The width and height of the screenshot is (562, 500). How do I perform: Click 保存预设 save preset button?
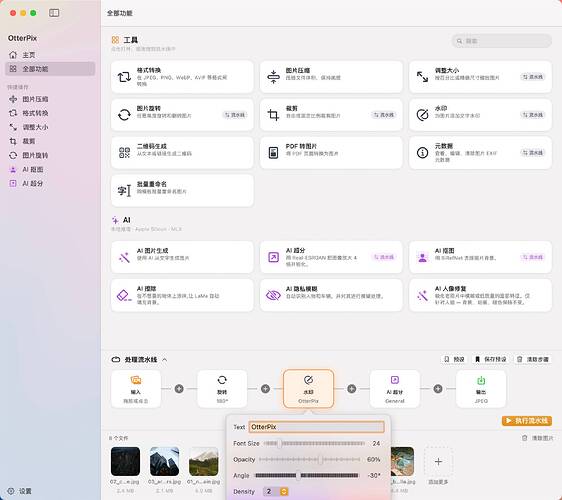491,359
